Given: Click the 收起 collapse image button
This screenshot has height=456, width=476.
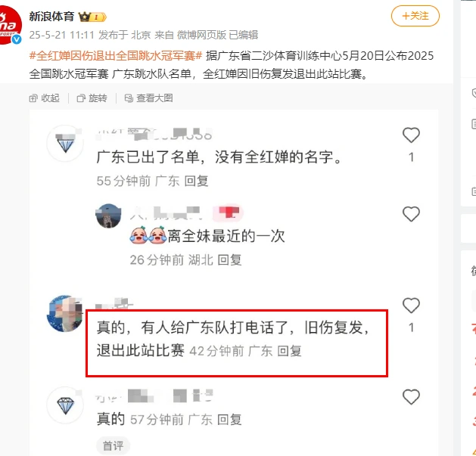Looking at the screenshot, I should click(x=45, y=98).
